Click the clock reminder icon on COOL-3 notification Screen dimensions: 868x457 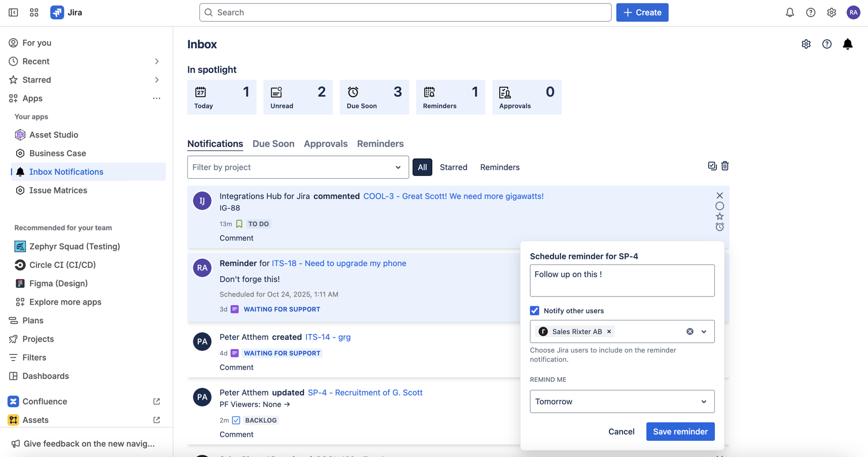coord(719,227)
